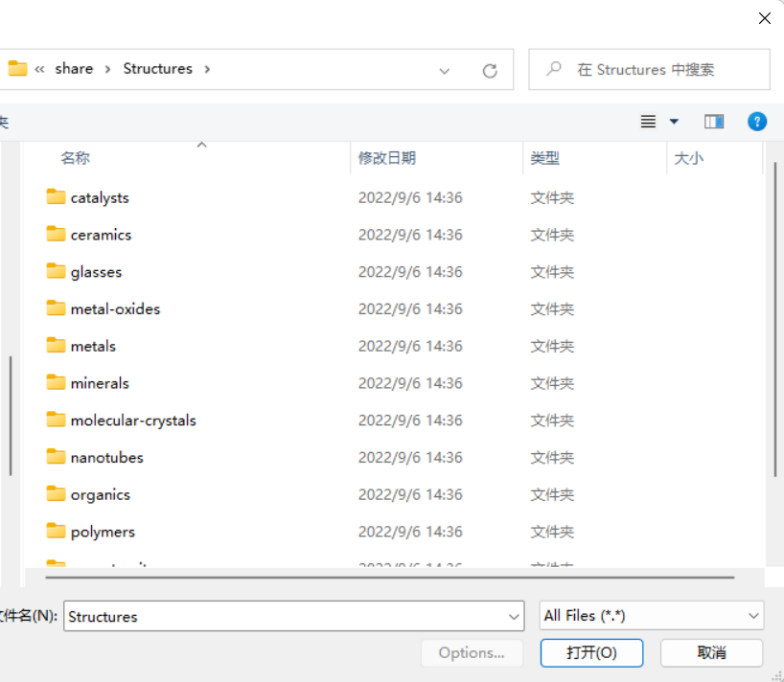This screenshot has height=682, width=784.
Task: Select the minerals folder icon
Action: click(x=56, y=382)
